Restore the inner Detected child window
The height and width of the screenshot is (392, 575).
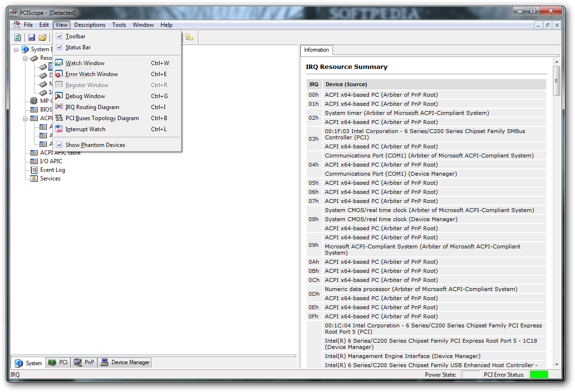click(548, 25)
